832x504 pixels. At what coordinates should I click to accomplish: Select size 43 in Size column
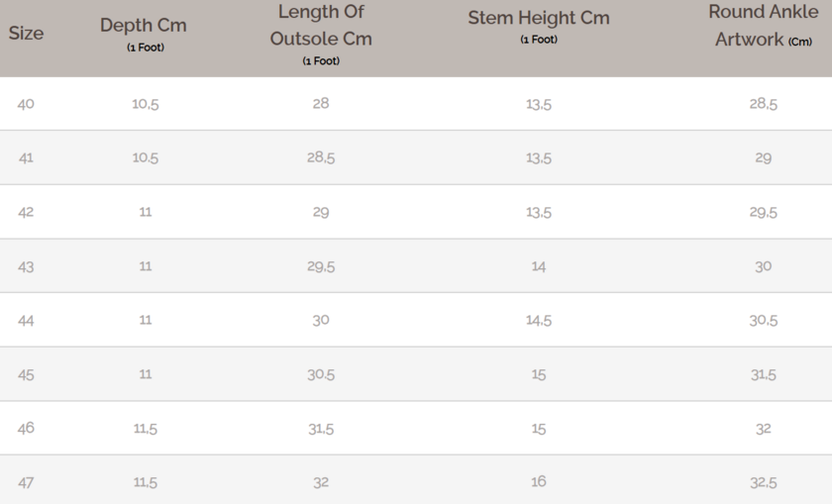[x=26, y=266]
